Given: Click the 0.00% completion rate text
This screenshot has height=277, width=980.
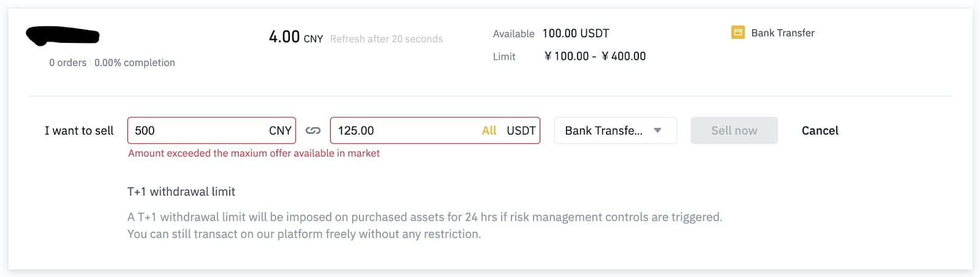Looking at the screenshot, I should tap(135, 63).
